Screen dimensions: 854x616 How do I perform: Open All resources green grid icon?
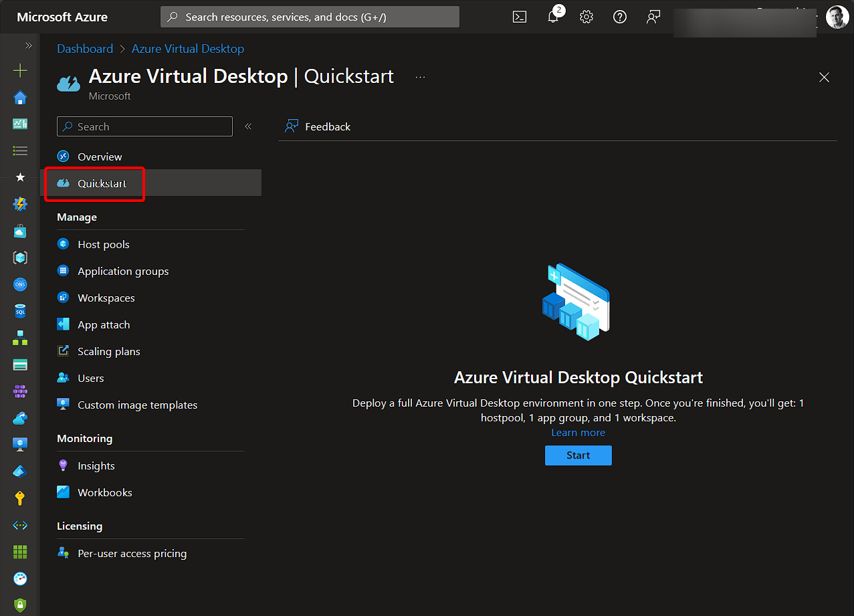20,552
